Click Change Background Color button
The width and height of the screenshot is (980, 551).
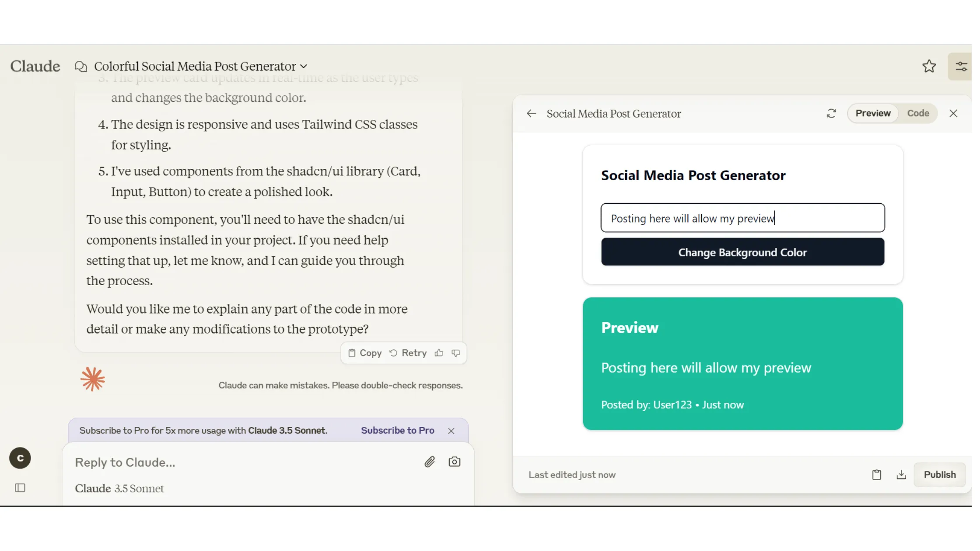[x=742, y=252]
